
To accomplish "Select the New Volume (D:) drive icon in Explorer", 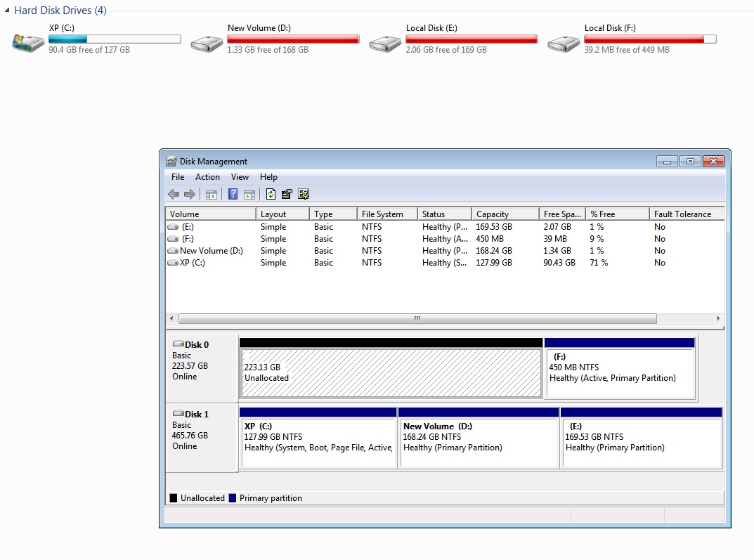I will point(207,44).
